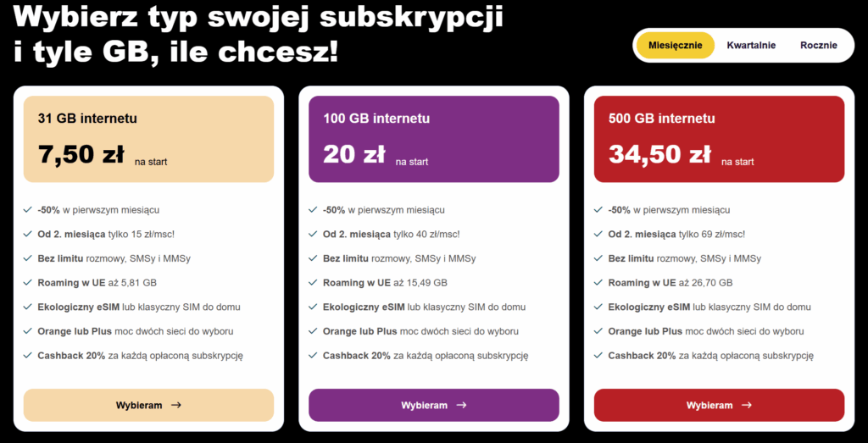
Task: Click checkmark beside 'tylko 40 zł/msc'
Action: [314, 234]
